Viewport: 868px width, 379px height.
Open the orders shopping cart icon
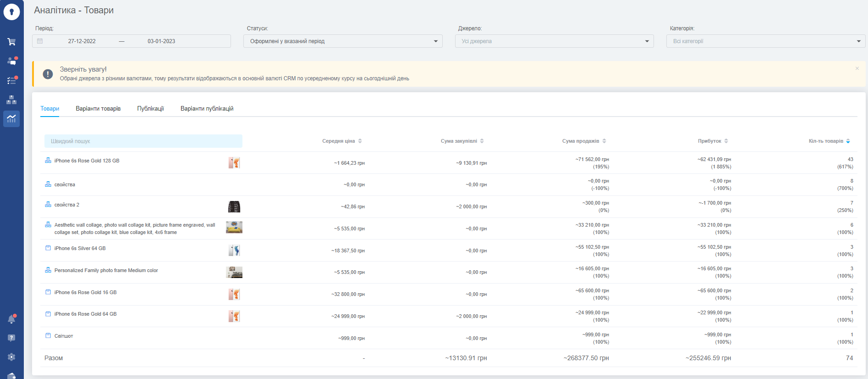[11, 42]
